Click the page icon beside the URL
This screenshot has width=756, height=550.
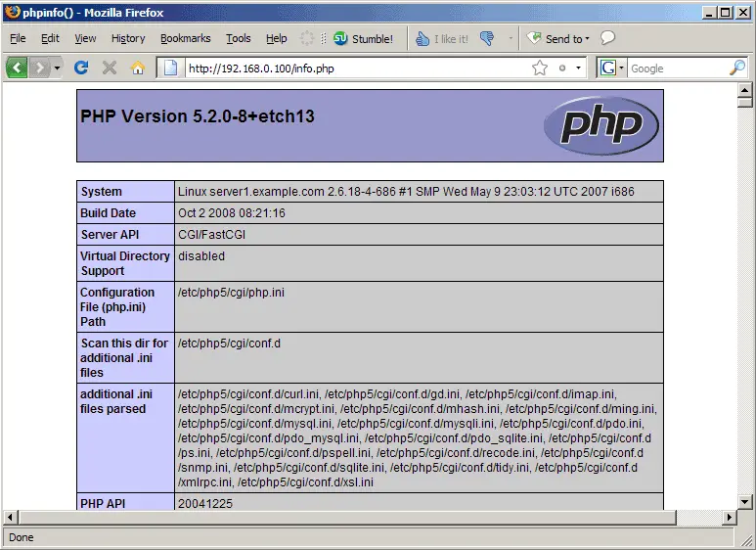(x=170, y=68)
